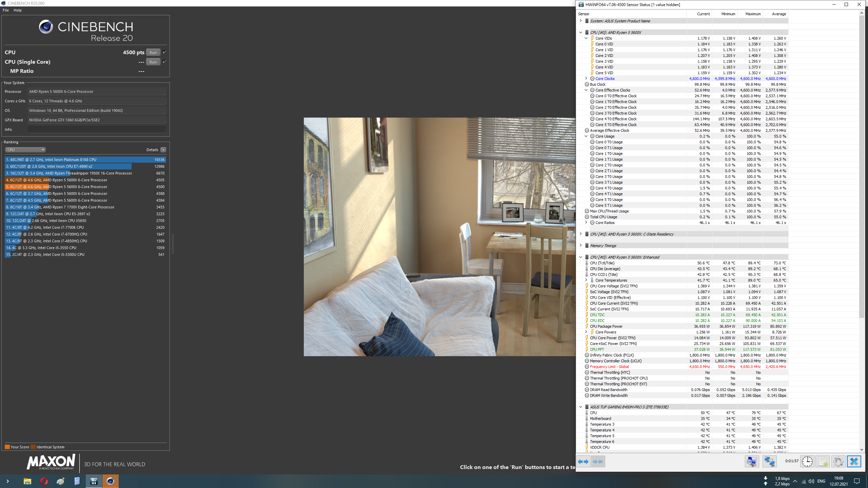Close sensors with the blue X icon
Viewport: 868px width, 488px height.
(x=854, y=462)
